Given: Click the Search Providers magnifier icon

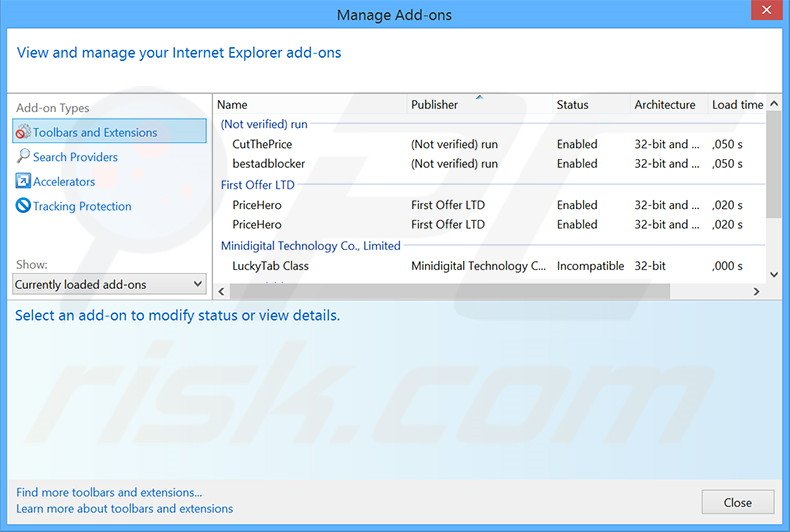Looking at the screenshot, I should [x=23, y=157].
